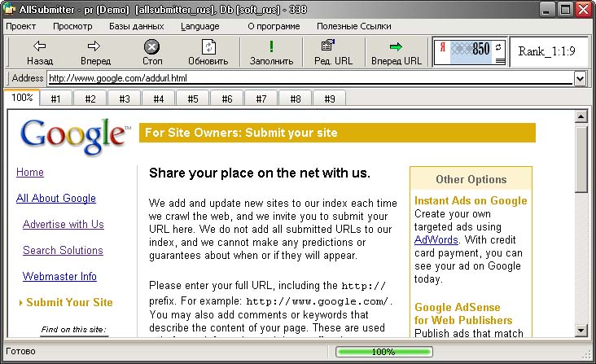Open the Просмотр menu

point(72,26)
